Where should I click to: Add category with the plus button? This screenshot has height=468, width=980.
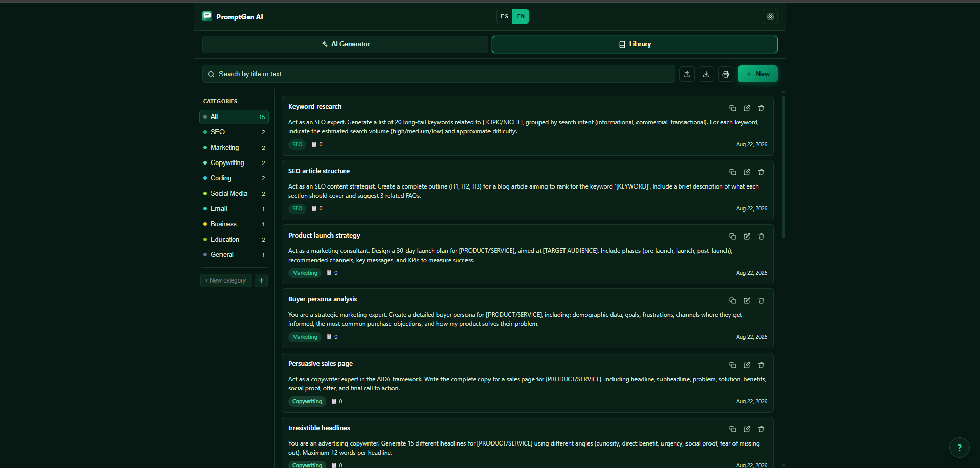tap(261, 280)
